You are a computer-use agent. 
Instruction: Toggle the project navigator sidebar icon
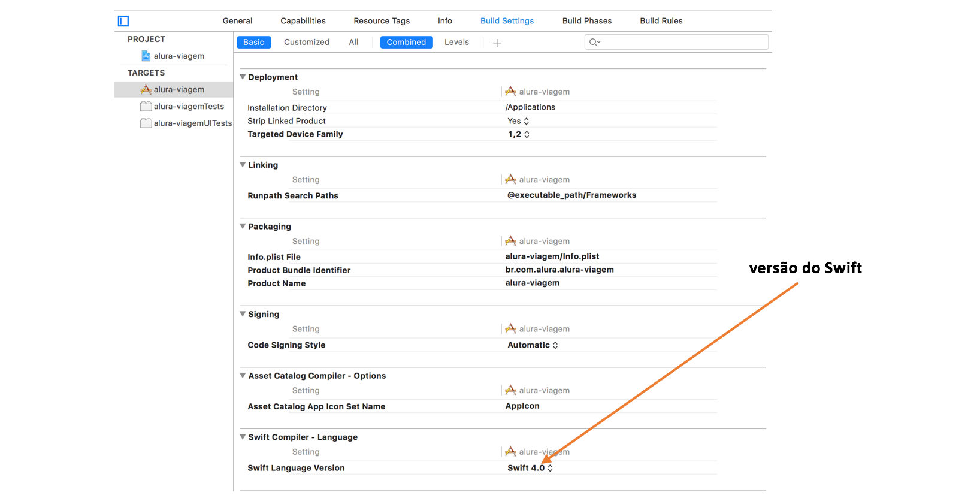(x=123, y=21)
